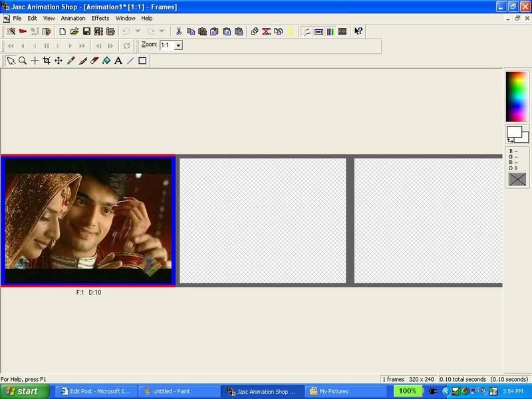Expand the redo history dropdown arrow
This screenshot has width=532, height=399.
pyautogui.click(x=162, y=31)
